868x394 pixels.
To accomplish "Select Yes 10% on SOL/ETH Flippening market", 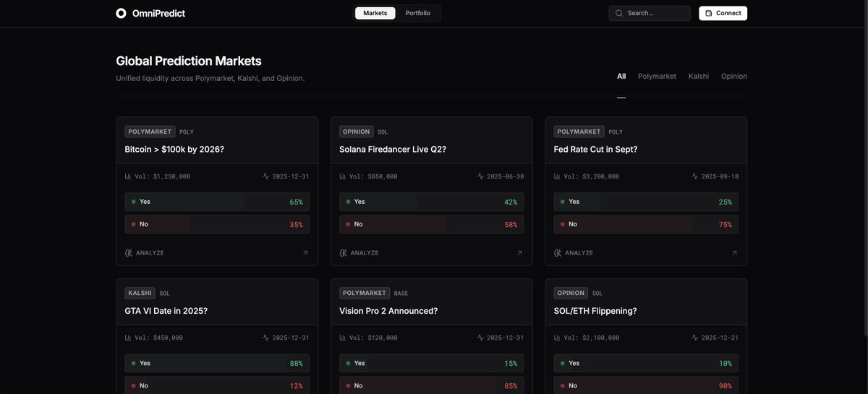I will (646, 363).
